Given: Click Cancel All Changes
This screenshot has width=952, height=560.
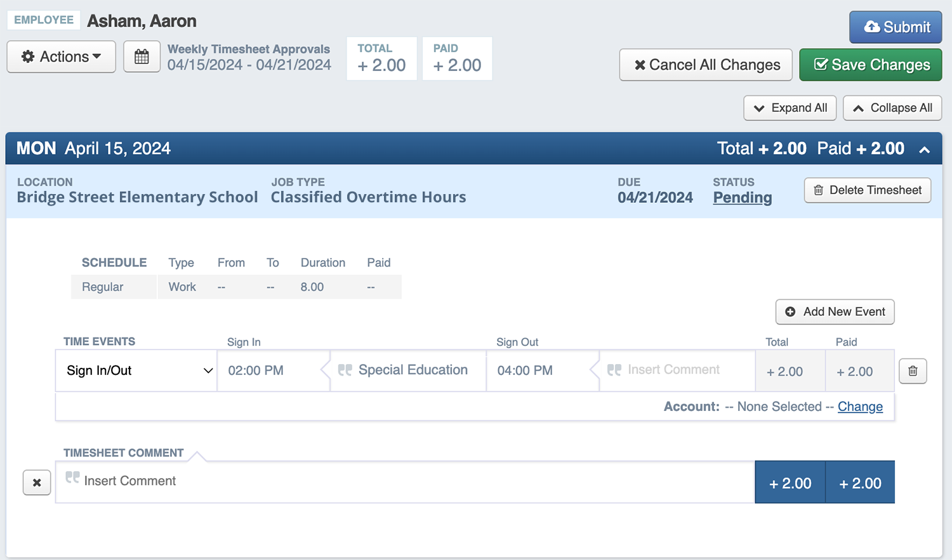Looking at the screenshot, I should click(x=705, y=64).
